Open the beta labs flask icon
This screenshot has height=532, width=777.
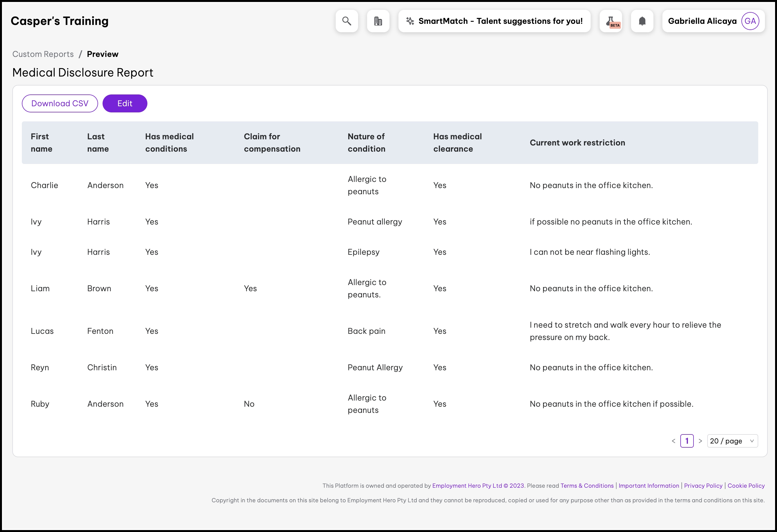[611, 21]
